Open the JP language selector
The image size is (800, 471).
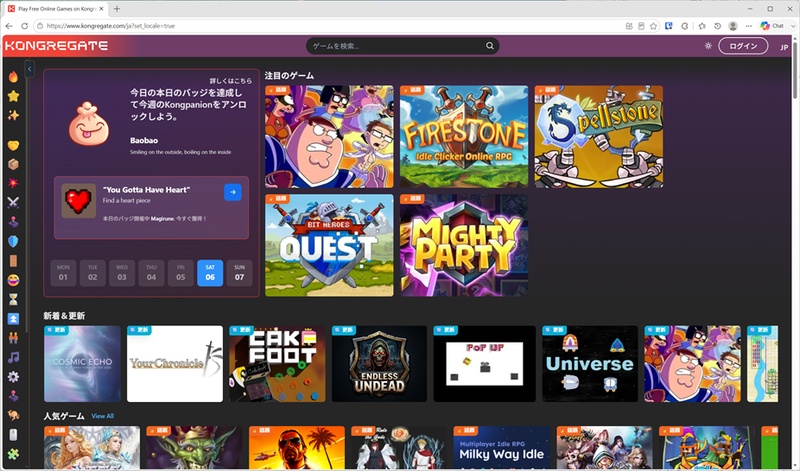point(784,47)
